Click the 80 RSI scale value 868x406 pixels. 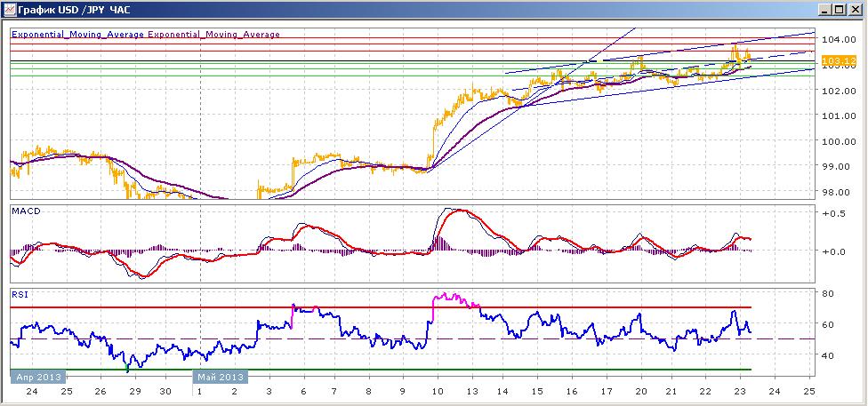(x=829, y=293)
